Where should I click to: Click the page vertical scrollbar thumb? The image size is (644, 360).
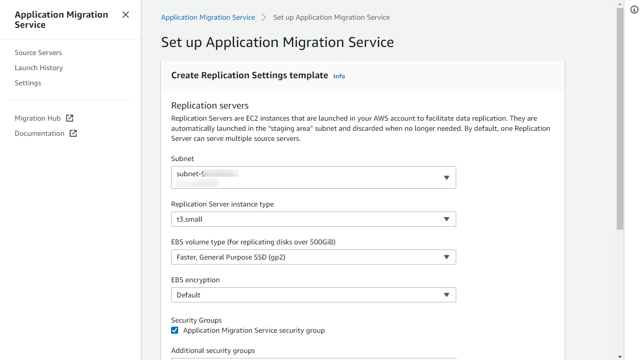[620, 119]
